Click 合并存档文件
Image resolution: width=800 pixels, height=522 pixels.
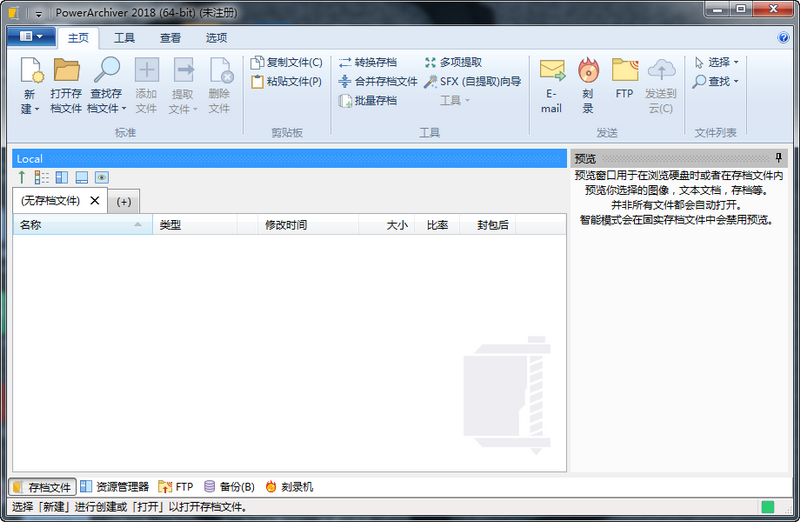378,81
